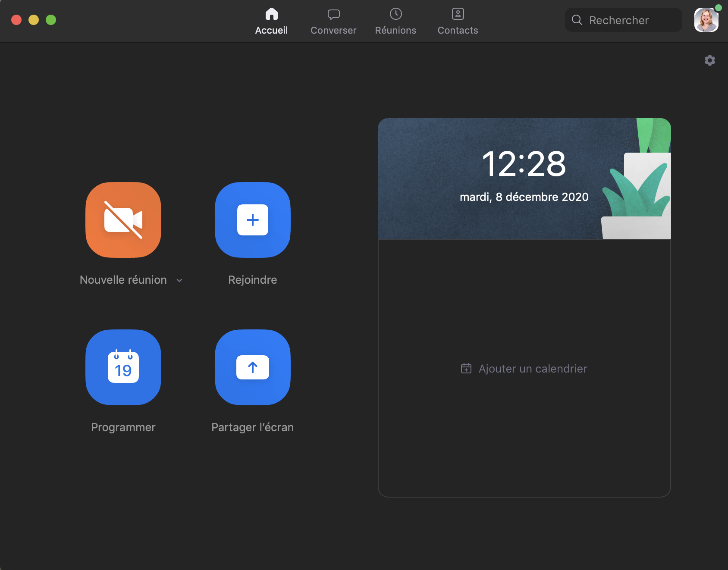This screenshot has height=570, width=728.
Task: Click the small calendar-plus icon
Action: click(466, 369)
